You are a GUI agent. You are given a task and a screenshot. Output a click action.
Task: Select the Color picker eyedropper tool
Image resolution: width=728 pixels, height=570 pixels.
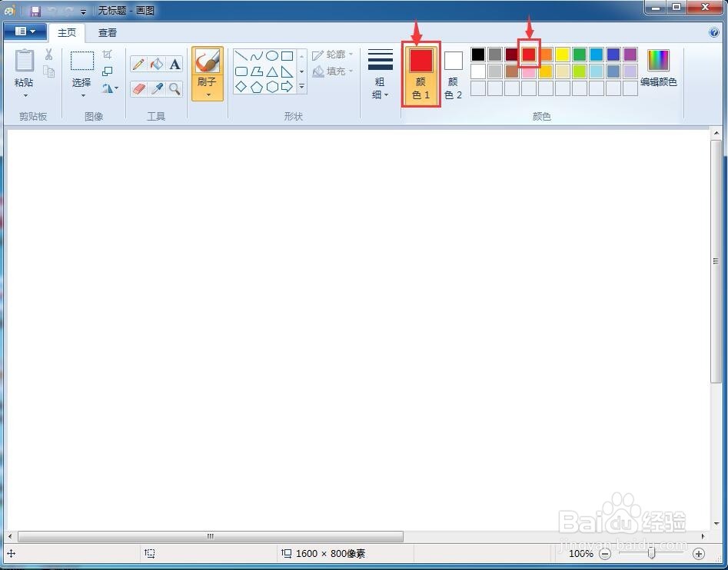pyautogui.click(x=157, y=88)
